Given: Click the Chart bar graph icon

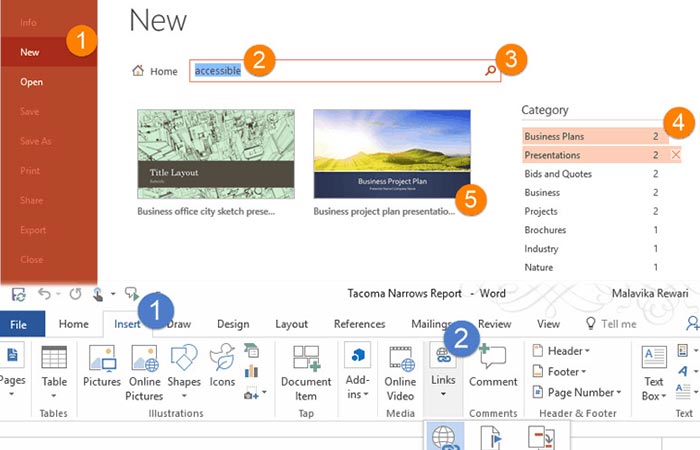Looking at the screenshot, I should [251, 371].
